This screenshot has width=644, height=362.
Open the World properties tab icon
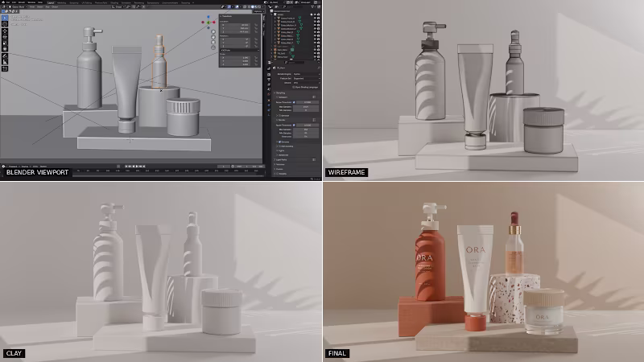269,94
